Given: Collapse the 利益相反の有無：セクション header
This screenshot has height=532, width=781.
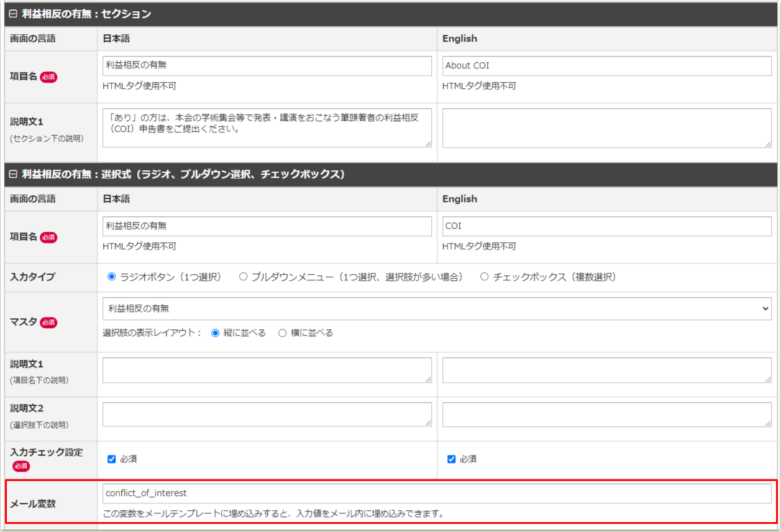Looking at the screenshot, I should tap(13, 14).
